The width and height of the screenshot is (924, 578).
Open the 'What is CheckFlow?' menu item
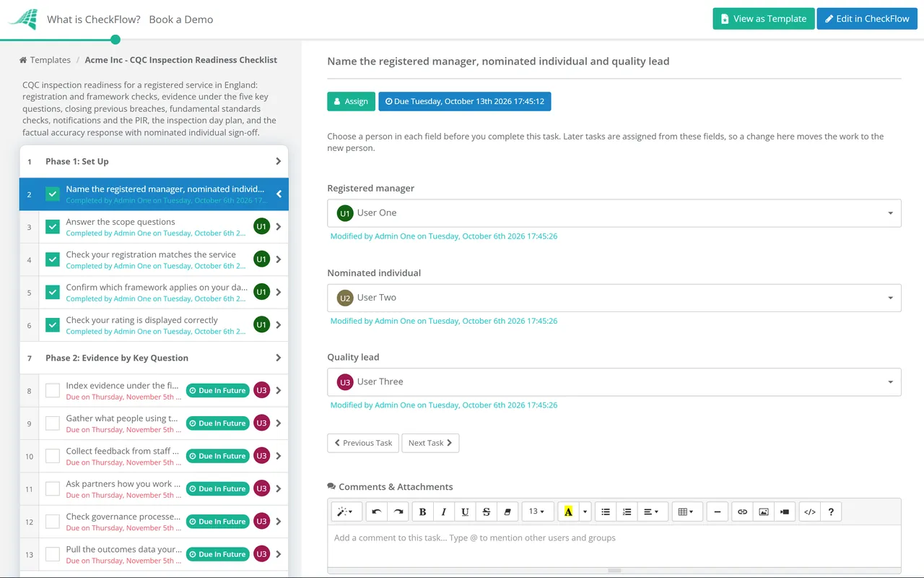[x=94, y=20]
